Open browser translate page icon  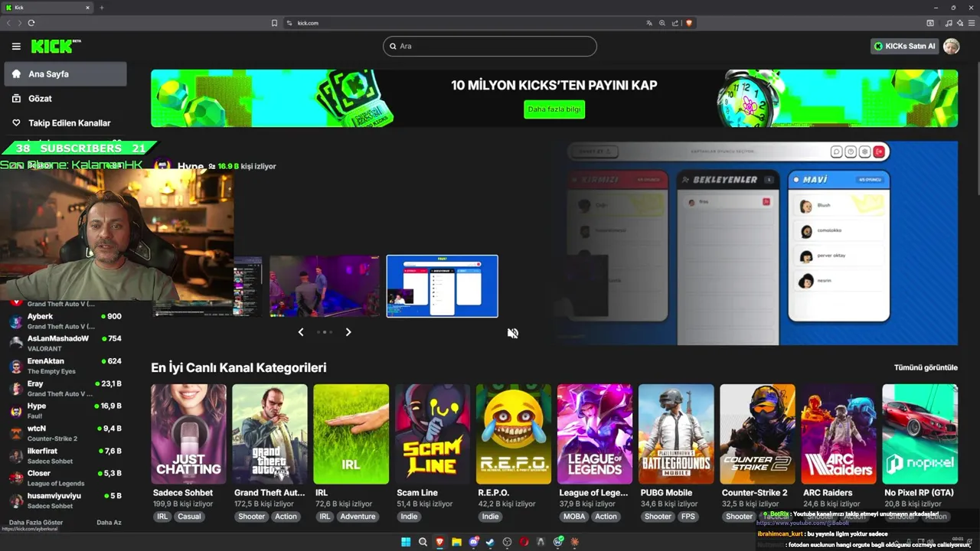pos(649,23)
